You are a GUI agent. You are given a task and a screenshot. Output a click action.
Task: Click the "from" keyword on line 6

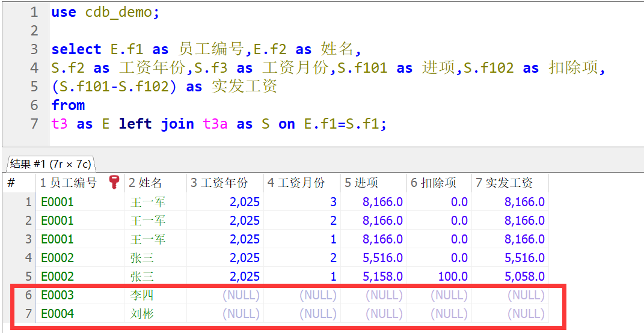tap(68, 105)
